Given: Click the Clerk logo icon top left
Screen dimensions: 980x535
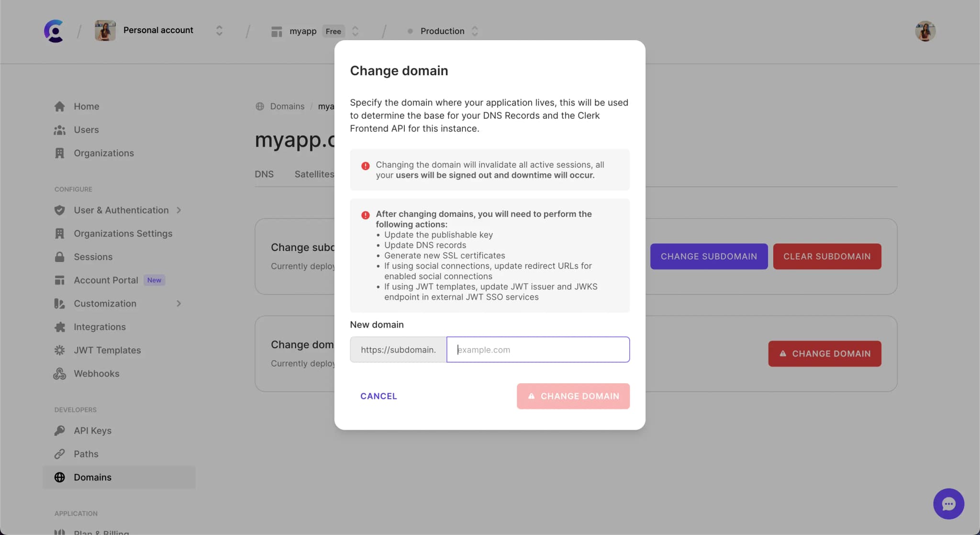Looking at the screenshot, I should point(54,31).
